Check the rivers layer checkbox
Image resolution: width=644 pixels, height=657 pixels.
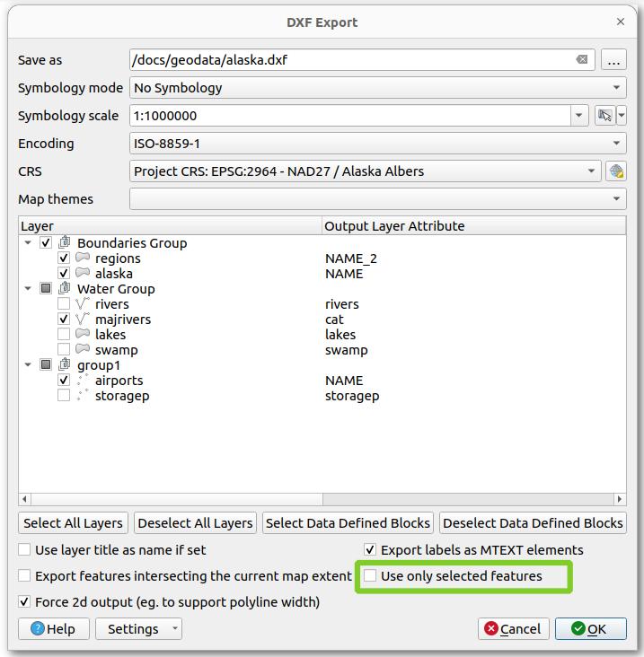click(64, 304)
